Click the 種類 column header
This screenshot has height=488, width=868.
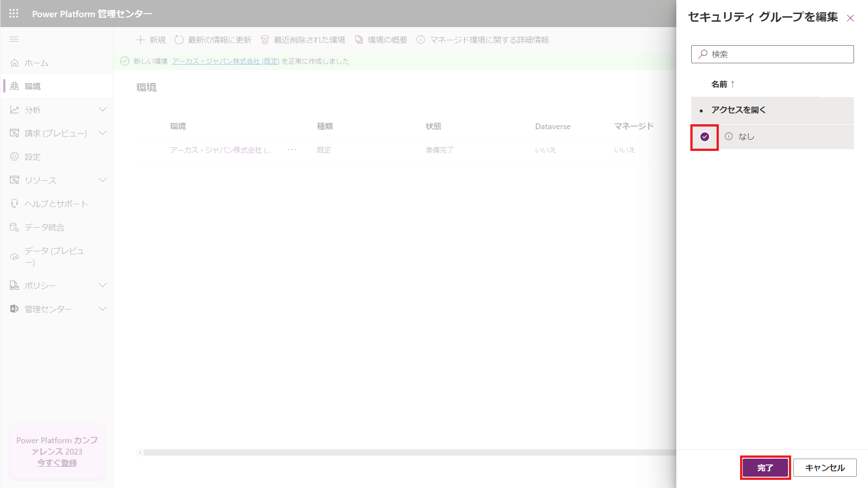pos(325,126)
